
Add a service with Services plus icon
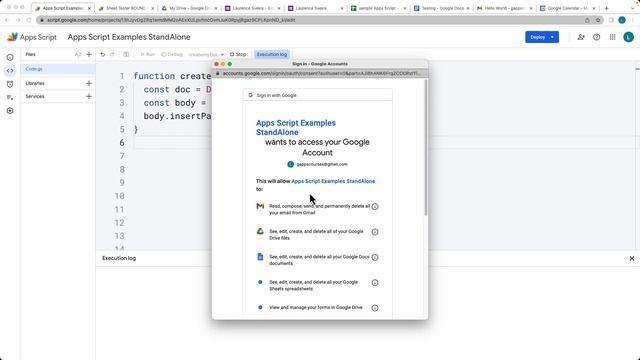point(89,96)
